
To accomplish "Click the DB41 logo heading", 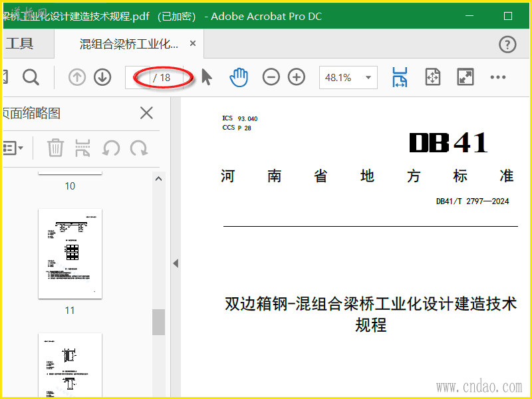I will coord(448,142).
